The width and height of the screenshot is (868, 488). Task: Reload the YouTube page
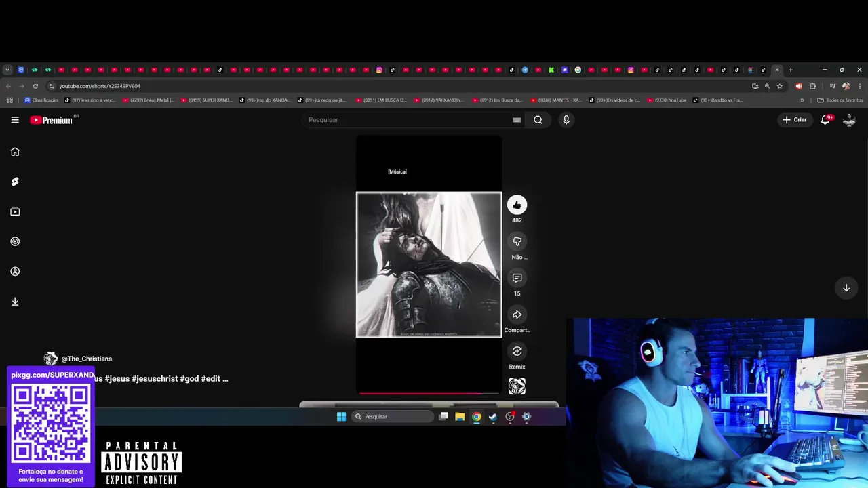pos(35,86)
